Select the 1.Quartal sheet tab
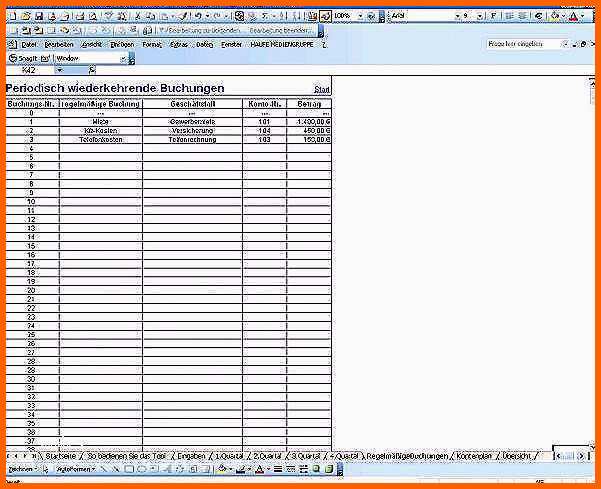 tap(229, 456)
